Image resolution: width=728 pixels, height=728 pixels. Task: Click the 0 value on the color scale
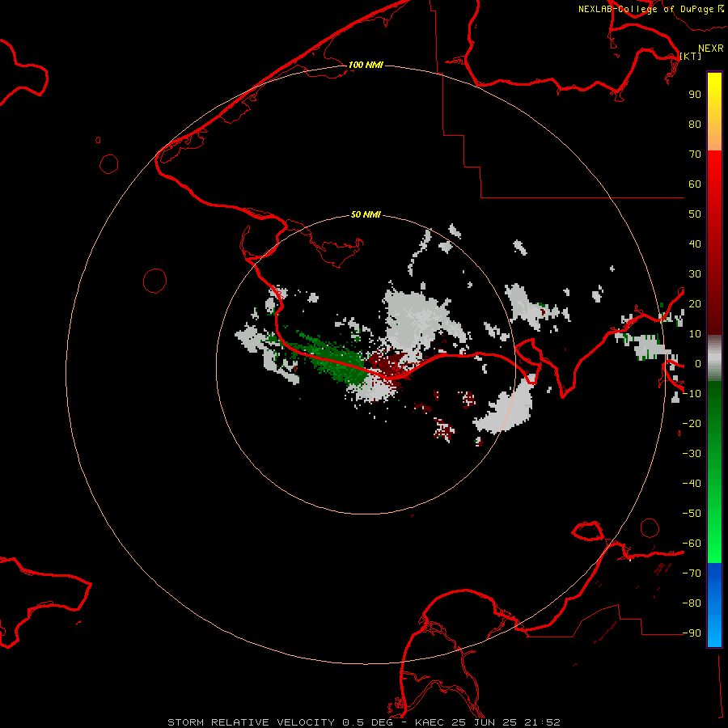(x=698, y=364)
